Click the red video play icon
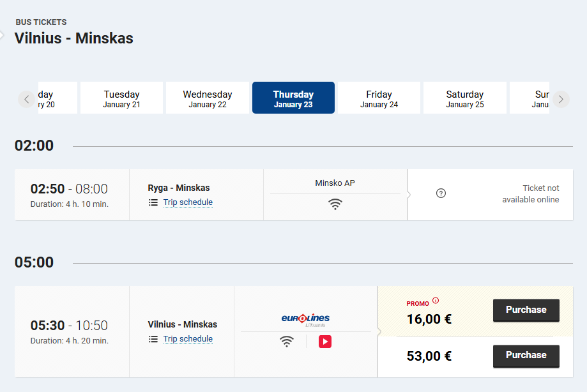The width and height of the screenshot is (587, 392). [x=325, y=342]
